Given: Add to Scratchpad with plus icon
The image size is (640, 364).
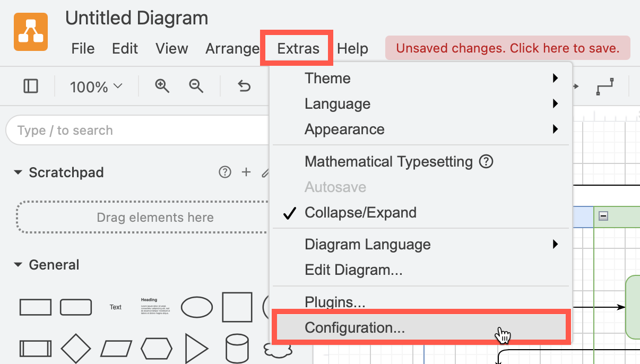Looking at the screenshot, I should (246, 172).
